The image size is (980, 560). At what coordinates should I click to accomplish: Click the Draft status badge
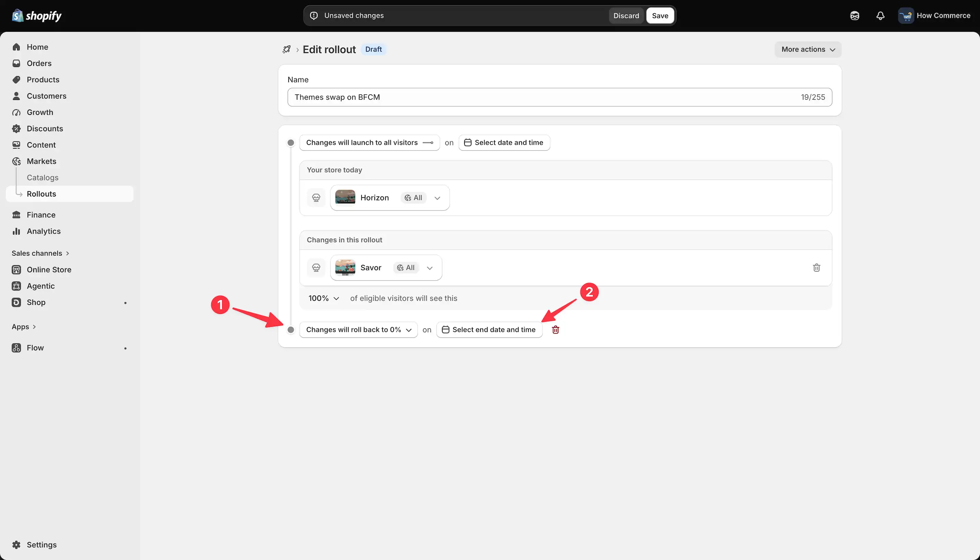tap(373, 50)
